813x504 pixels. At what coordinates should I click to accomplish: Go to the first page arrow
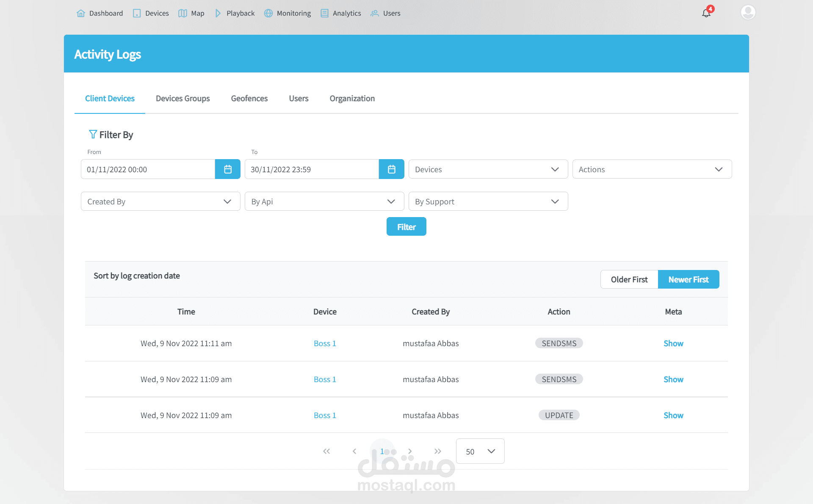(x=326, y=451)
